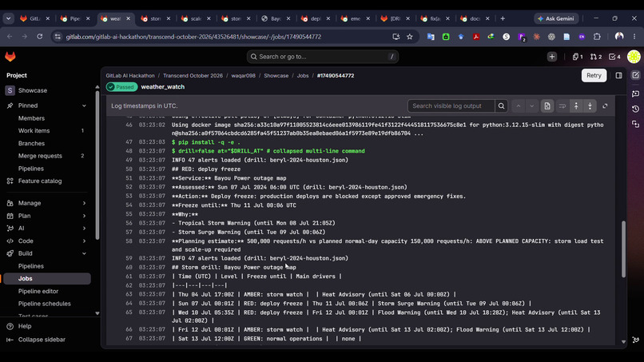Open merge requests counter showing 2
Image resolution: width=644 pixels, height=362 pixels.
(x=596, y=57)
